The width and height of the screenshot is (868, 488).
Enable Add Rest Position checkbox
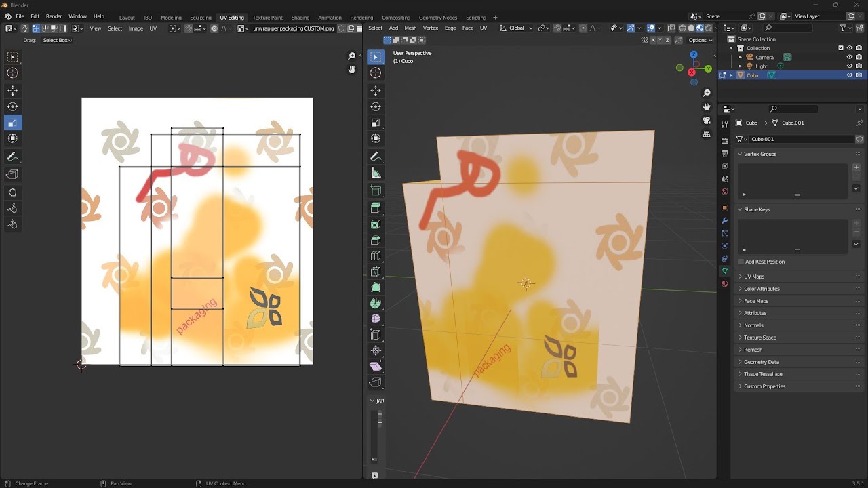pos(741,262)
